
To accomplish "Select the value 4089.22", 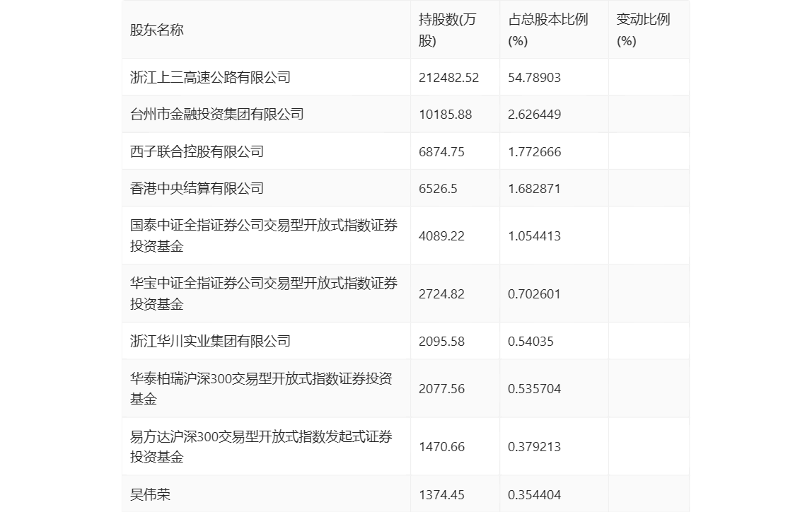I will point(442,236).
